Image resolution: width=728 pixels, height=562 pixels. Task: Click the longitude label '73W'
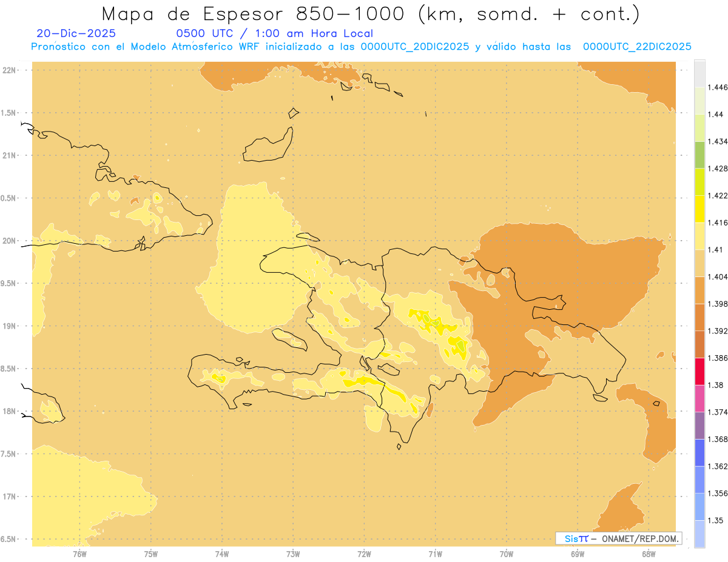coord(293,554)
